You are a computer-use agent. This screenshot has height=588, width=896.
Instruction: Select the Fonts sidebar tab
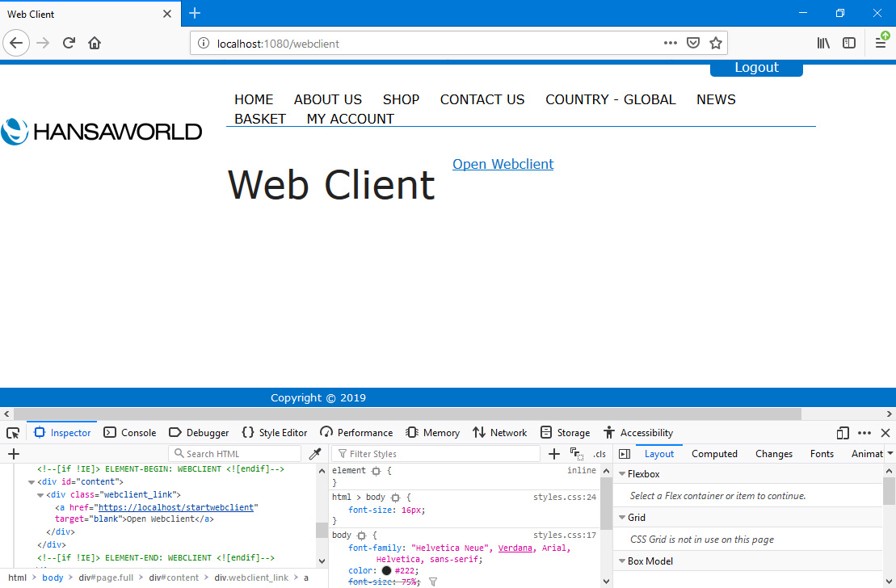point(822,454)
